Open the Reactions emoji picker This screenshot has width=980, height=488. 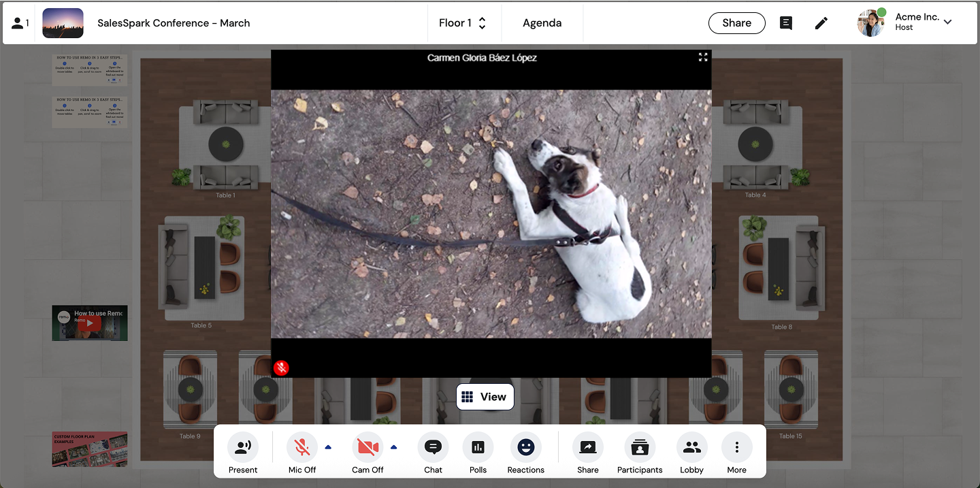coord(525,448)
